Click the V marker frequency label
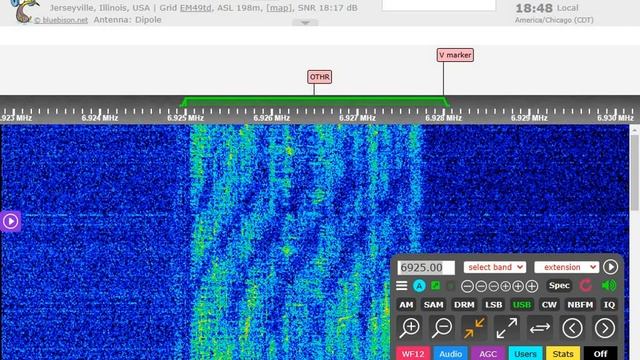This screenshot has height=360, width=640. [x=455, y=55]
